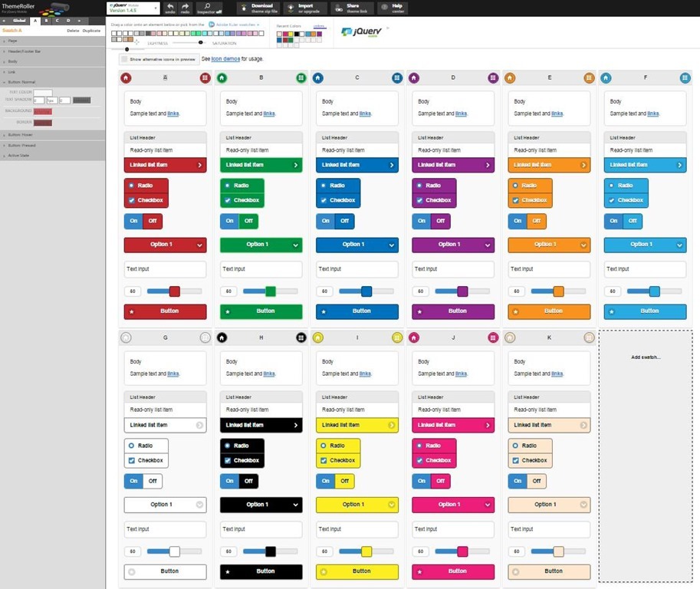This screenshot has width=700, height=589.
Task: Switch to the Global tab
Action: pyautogui.click(x=21, y=21)
